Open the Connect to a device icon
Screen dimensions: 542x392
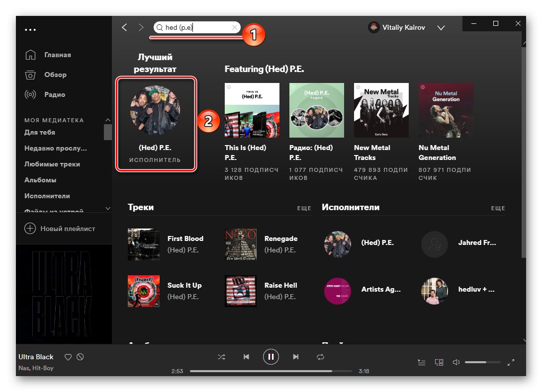(439, 362)
